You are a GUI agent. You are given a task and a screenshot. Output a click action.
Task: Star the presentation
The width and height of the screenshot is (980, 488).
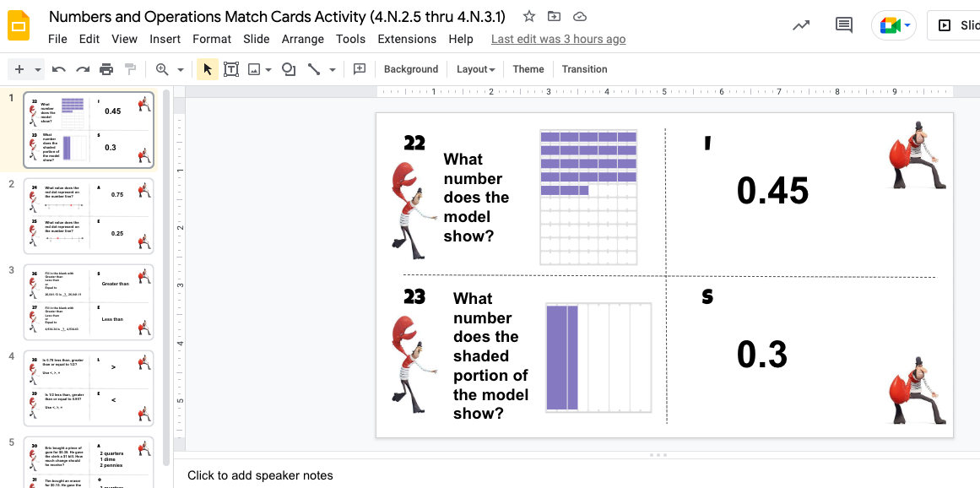click(528, 15)
